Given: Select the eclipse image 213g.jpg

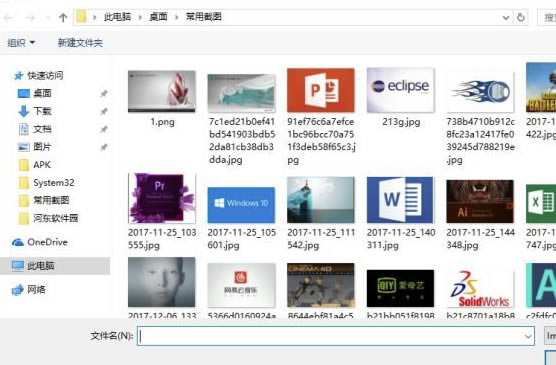Looking at the screenshot, I should (400, 90).
